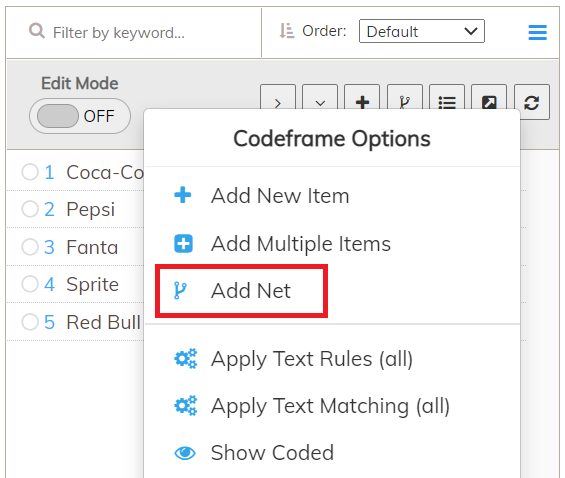Click the sort order icon
The width and height of the screenshot is (565, 478).
tap(287, 31)
